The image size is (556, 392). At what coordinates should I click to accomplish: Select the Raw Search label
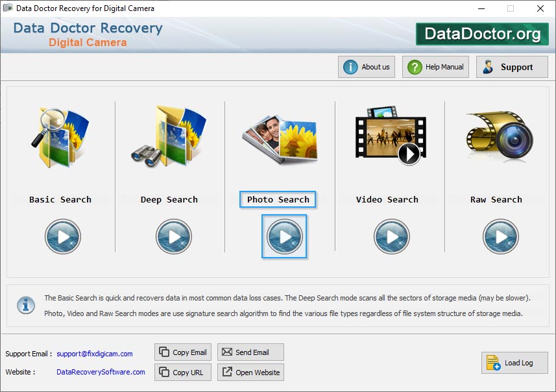coord(496,199)
